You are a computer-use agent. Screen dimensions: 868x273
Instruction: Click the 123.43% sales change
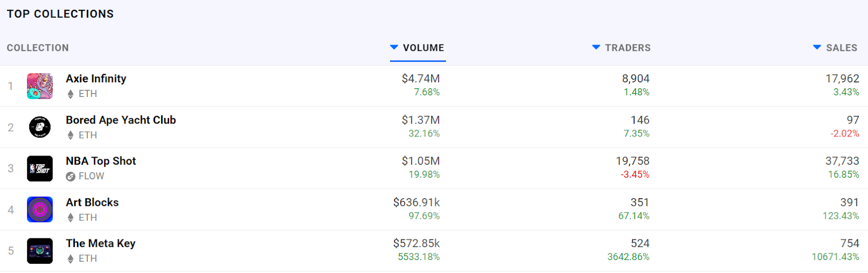(x=841, y=216)
